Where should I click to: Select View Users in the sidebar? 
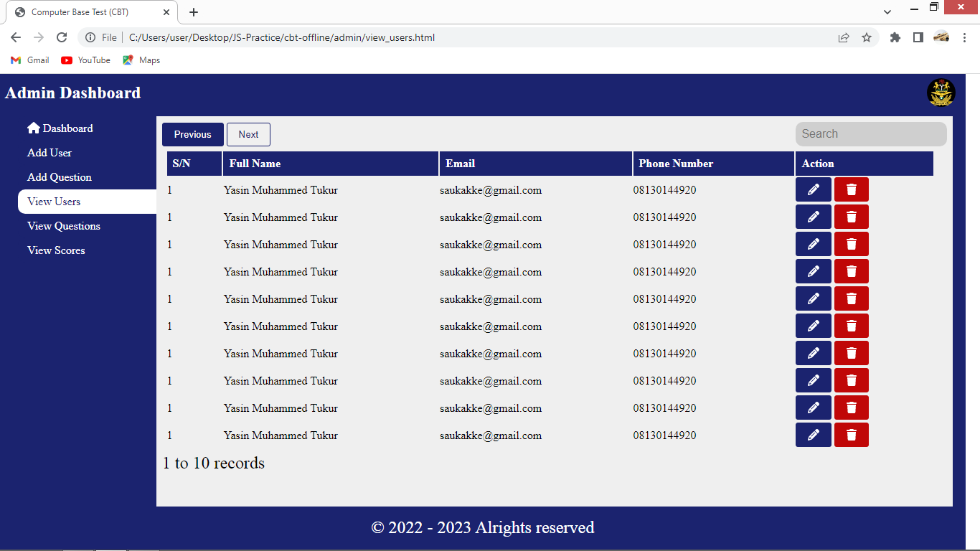[88, 202]
